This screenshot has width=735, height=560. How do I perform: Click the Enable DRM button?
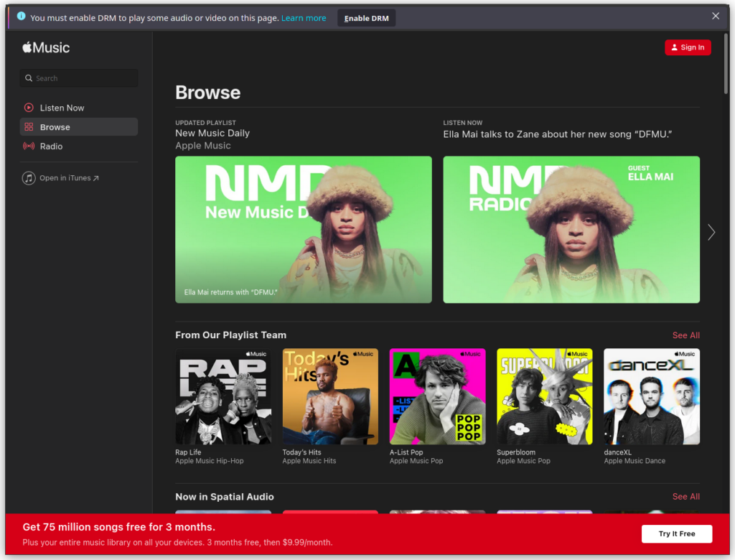click(x=367, y=18)
